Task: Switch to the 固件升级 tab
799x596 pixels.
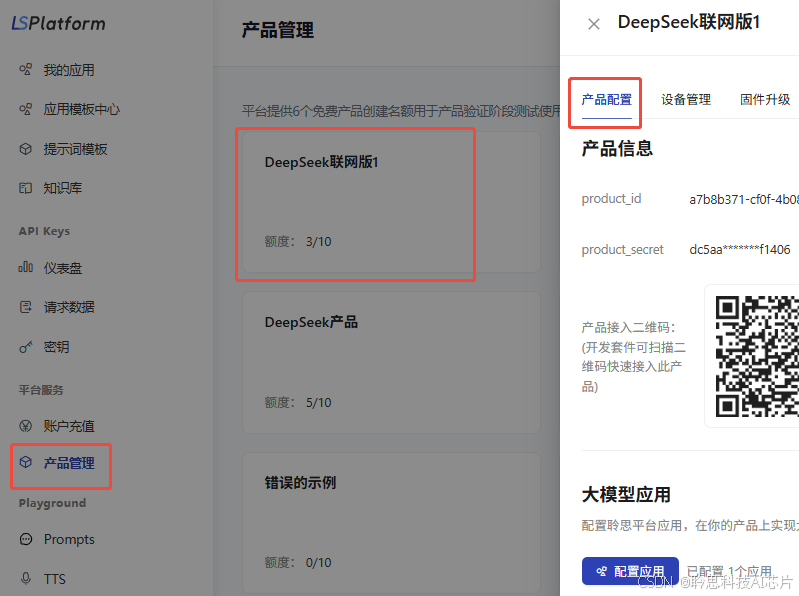Action: pos(765,99)
